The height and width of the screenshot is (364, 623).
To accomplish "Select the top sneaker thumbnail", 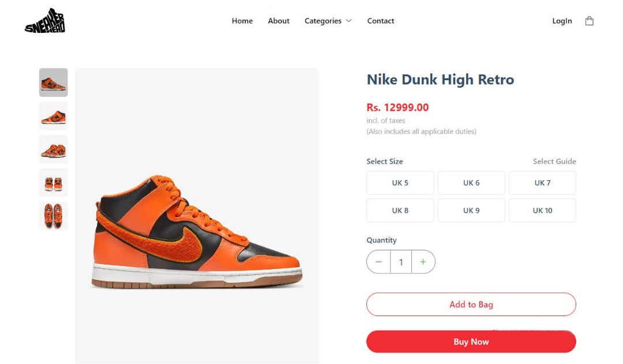I will [53, 82].
